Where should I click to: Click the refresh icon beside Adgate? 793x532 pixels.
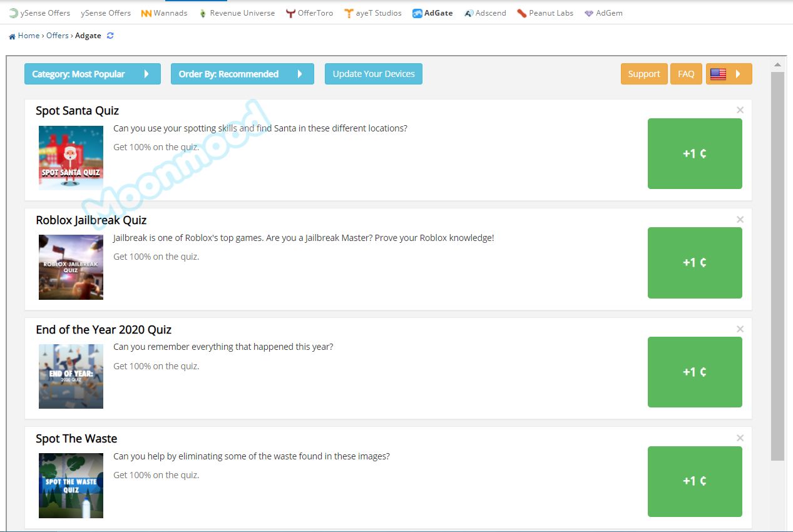[x=110, y=36]
